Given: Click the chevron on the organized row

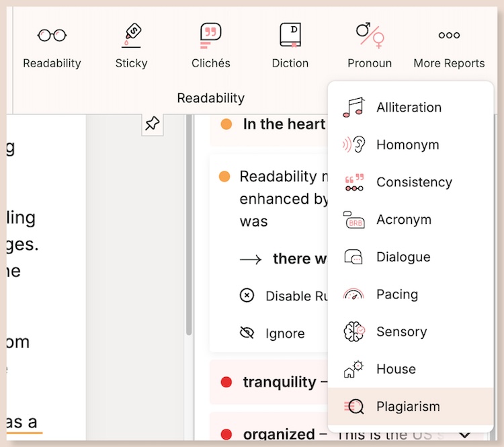Looking at the screenshot, I should [x=465, y=435].
